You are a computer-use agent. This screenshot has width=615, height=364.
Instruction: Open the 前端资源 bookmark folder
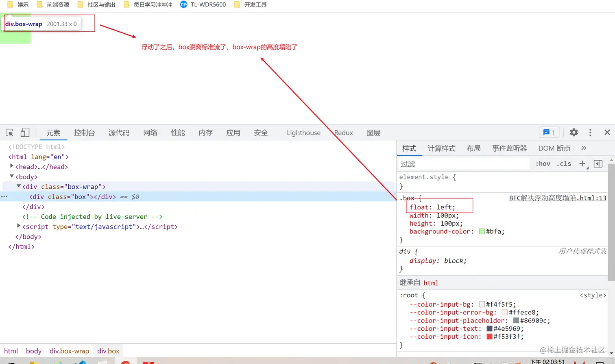[53, 4]
